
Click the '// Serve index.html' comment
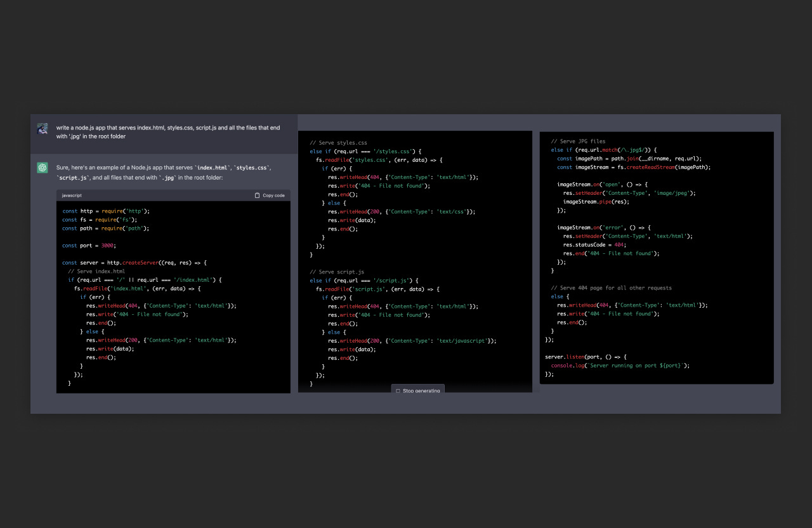tap(96, 271)
